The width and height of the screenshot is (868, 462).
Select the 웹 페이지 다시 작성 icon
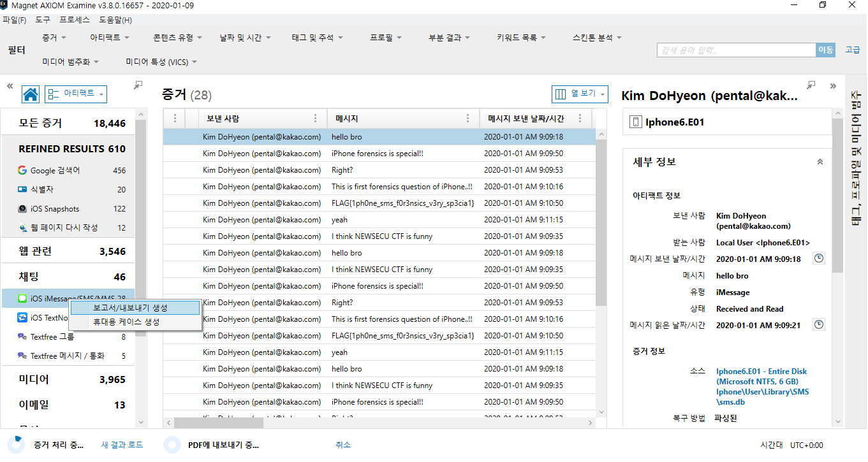[x=22, y=227]
